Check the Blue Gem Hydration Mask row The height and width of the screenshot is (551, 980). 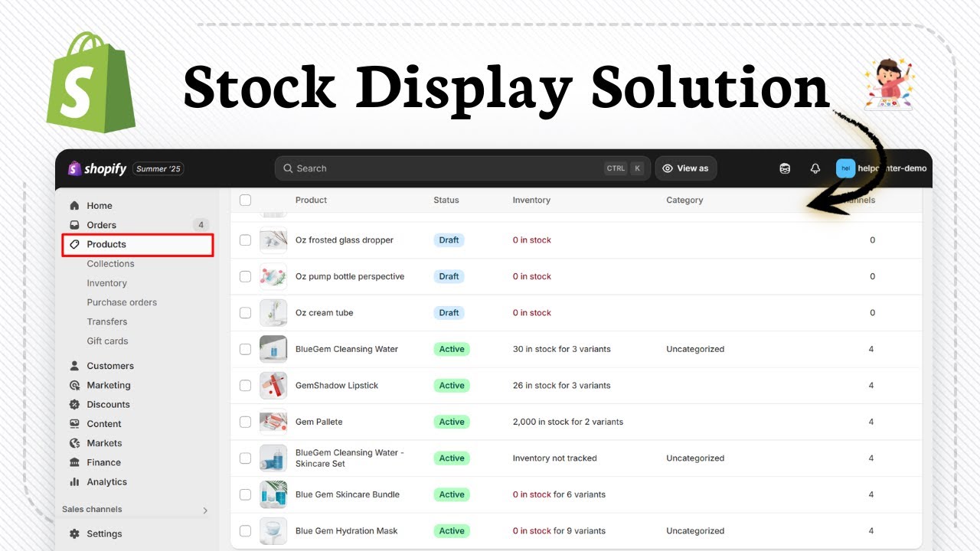pos(245,531)
